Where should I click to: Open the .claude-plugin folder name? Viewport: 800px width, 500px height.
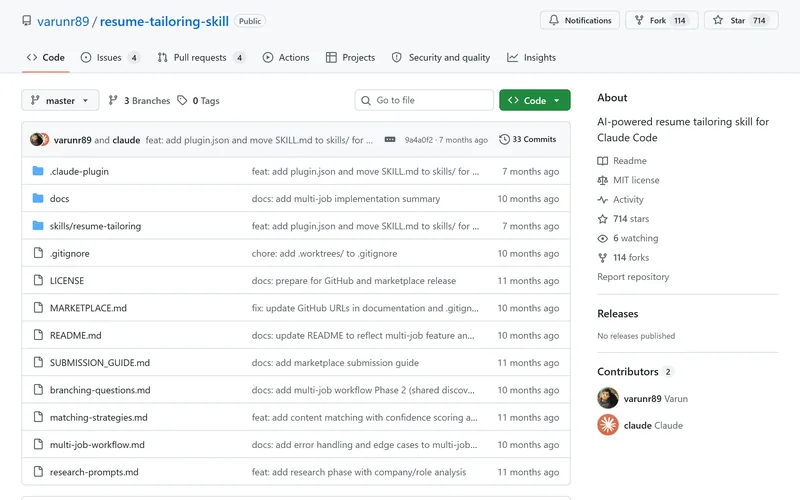pos(79,171)
